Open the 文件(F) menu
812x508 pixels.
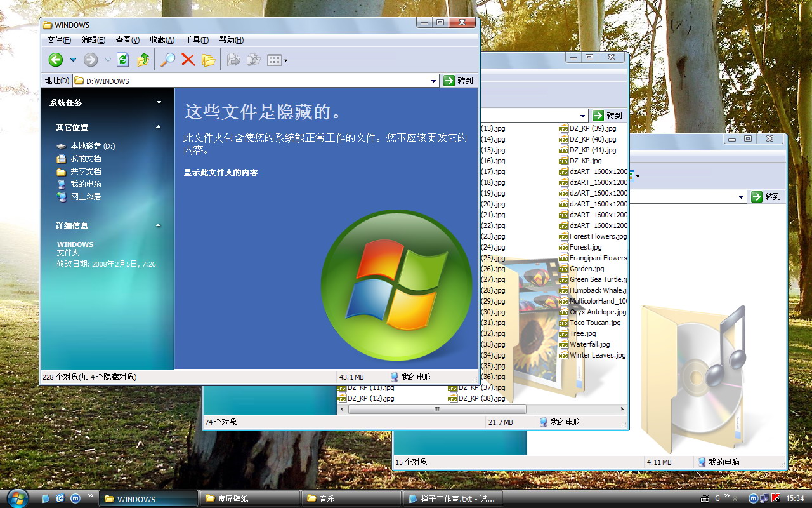pyautogui.click(x=59, y=40)
